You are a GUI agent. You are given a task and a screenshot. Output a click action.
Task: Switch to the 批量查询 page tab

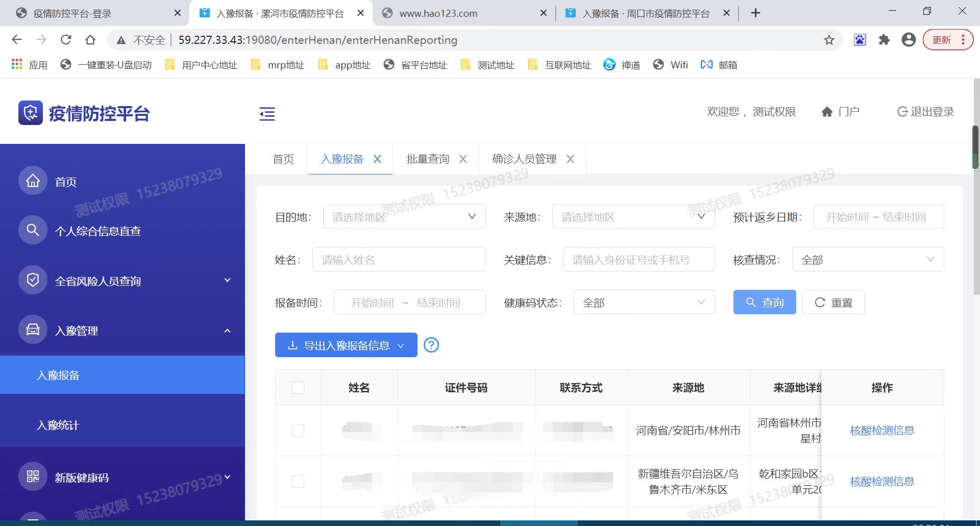tap(428, 159)
